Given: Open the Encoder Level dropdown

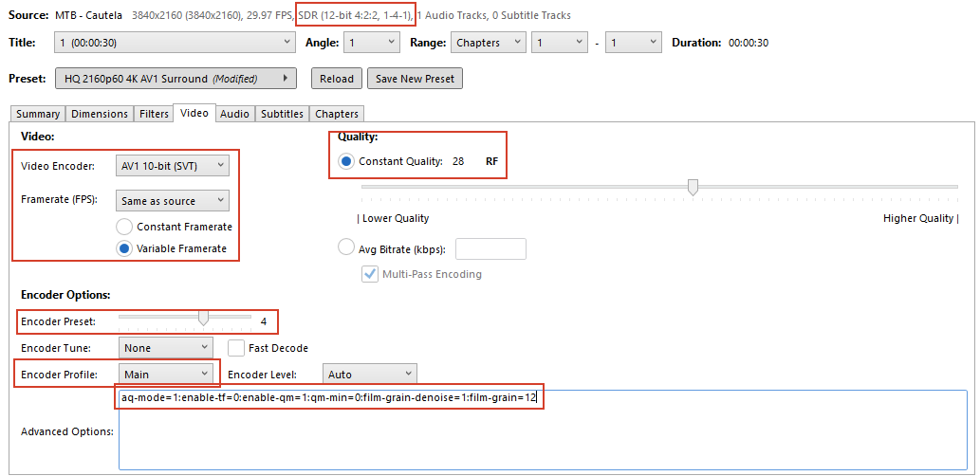Looking at the screenshot, I should click(x=369, y=375).
